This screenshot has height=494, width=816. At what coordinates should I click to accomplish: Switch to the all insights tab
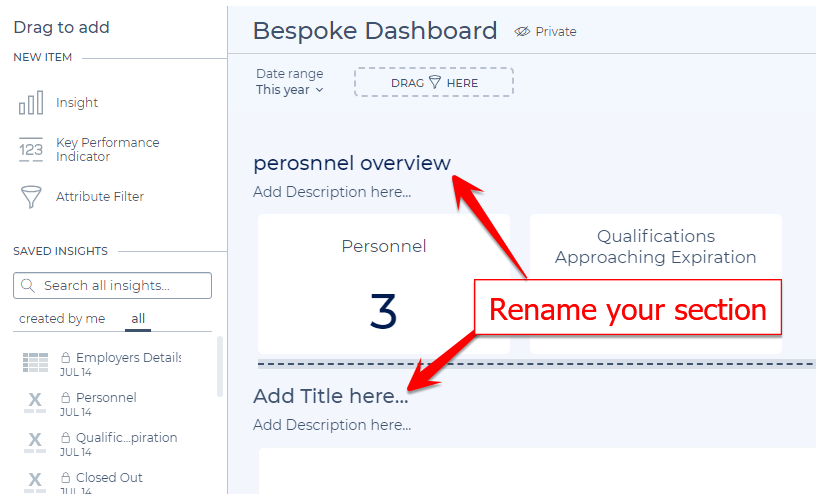tap(138, 319)
